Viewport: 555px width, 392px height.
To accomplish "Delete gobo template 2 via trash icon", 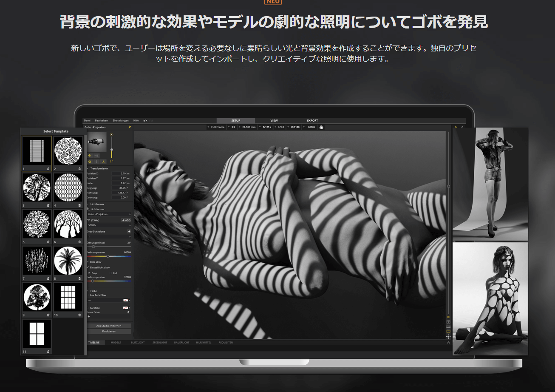I will tap(79, 169).
